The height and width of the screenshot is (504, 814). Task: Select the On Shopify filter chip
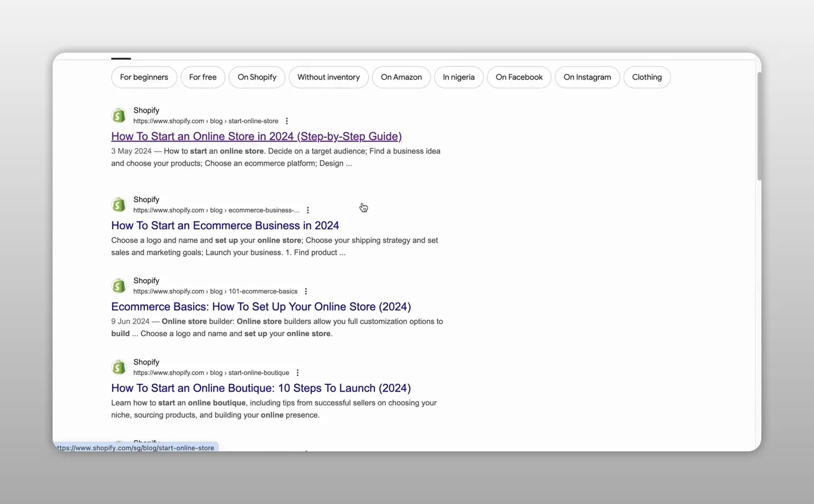257,77
